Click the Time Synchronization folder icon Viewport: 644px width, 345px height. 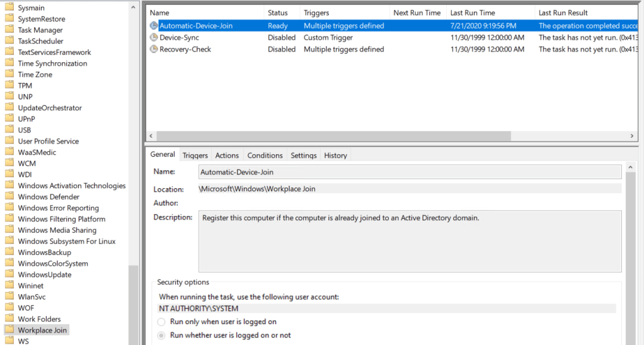pyautogui.click(x=9, y=64)
